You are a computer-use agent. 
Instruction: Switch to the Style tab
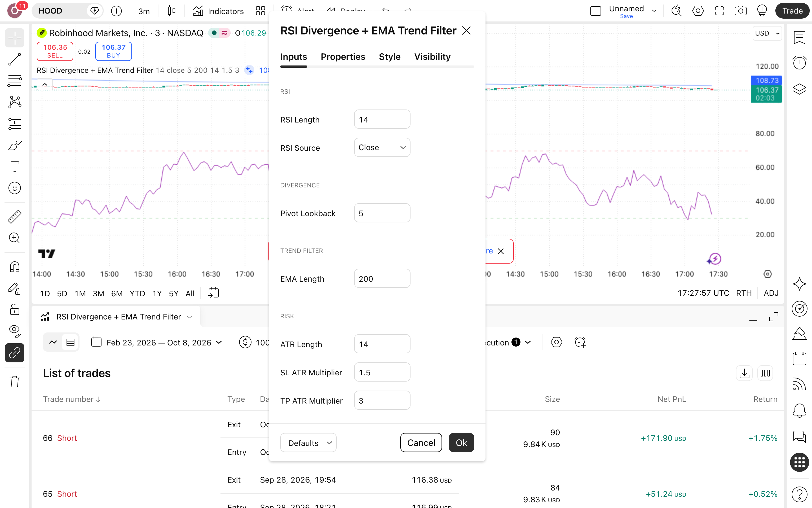390,57
